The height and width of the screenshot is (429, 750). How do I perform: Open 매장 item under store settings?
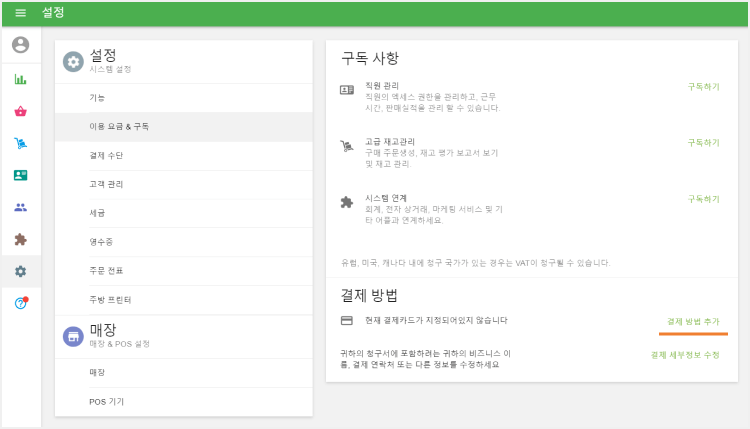point(184,373)
